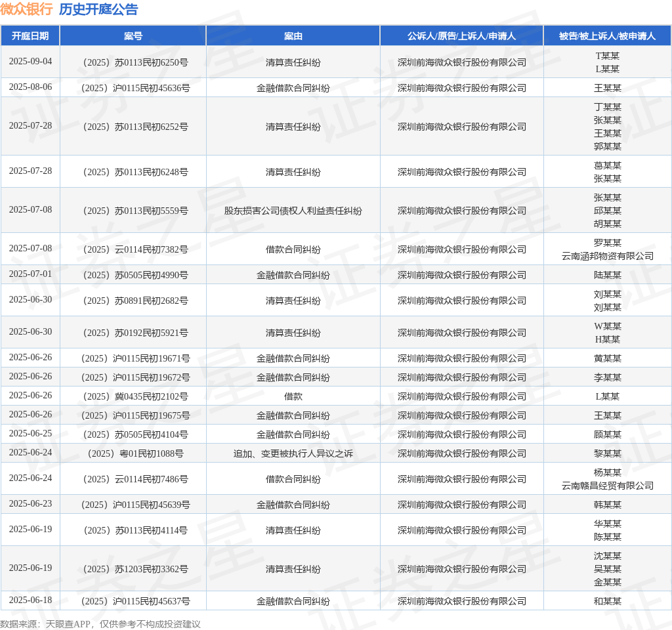Viewport: 672px width, 630px height.
Task: Select case number 冀0435民初2102号
Action: coord(135,397)
